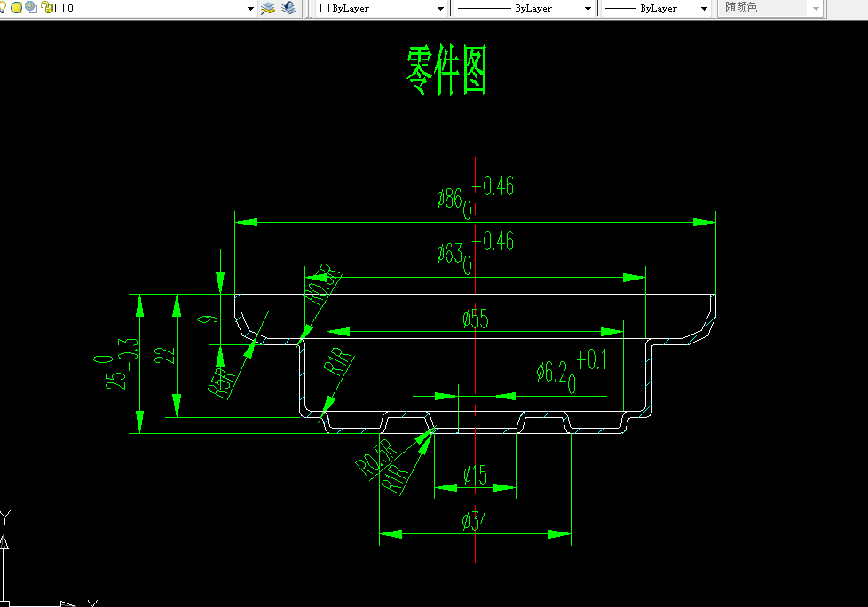
Task: Open the Linetype control dropdown
Action: pos(589,8)
